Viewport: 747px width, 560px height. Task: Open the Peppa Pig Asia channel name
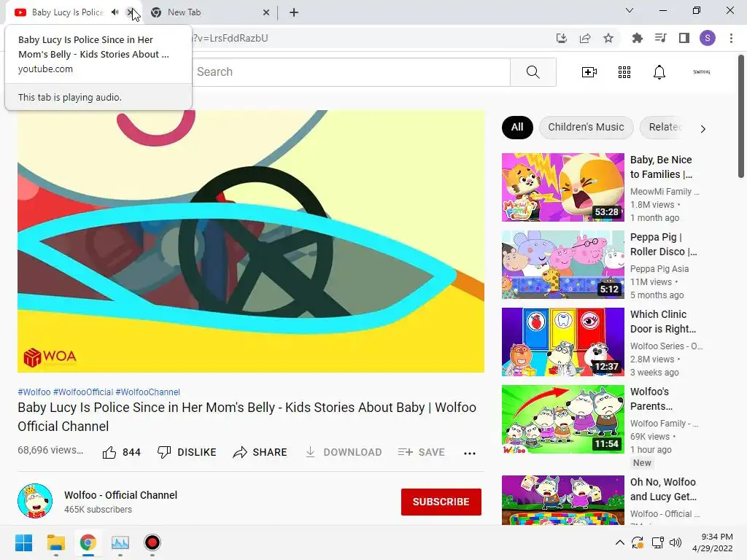click(x=659, y=268)
